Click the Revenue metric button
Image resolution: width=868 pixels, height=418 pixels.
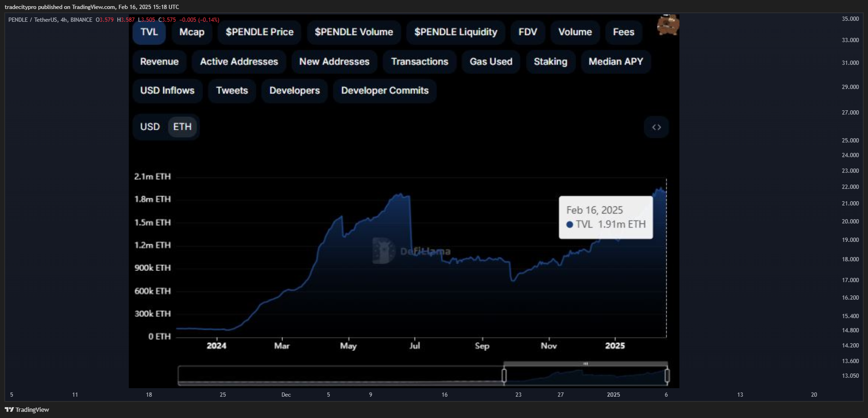tap(159, 62)
